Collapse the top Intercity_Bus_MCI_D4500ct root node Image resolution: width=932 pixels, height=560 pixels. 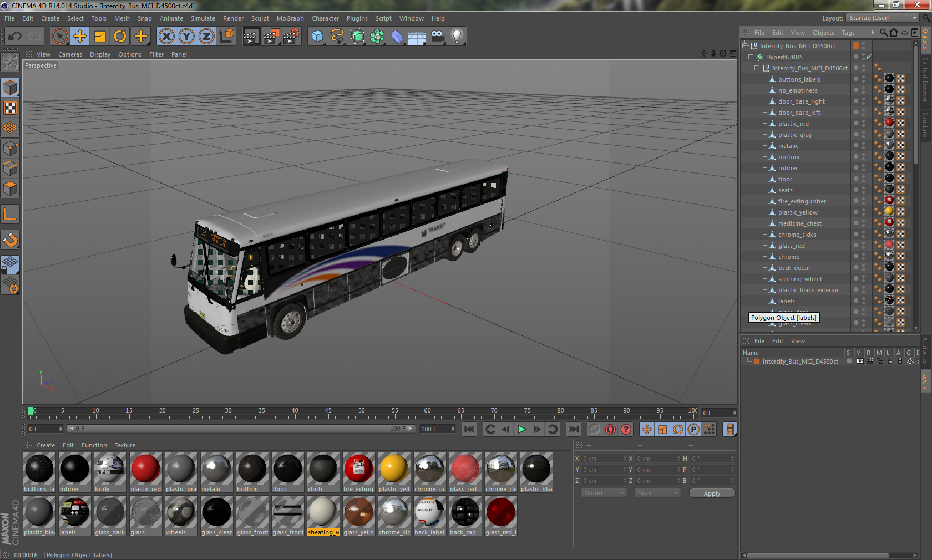pos(745,45)
